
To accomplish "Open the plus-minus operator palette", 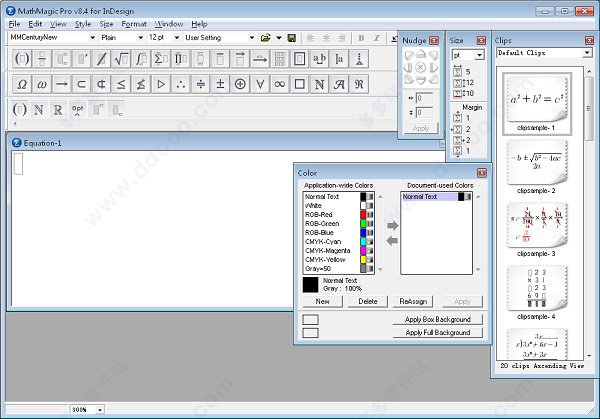I will click(x=220, y=84).
